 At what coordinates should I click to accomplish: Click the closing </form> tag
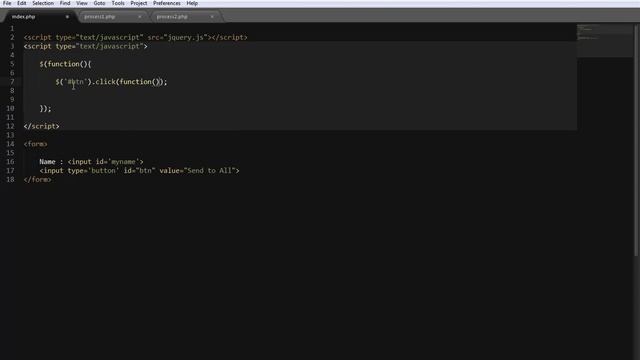37,180
